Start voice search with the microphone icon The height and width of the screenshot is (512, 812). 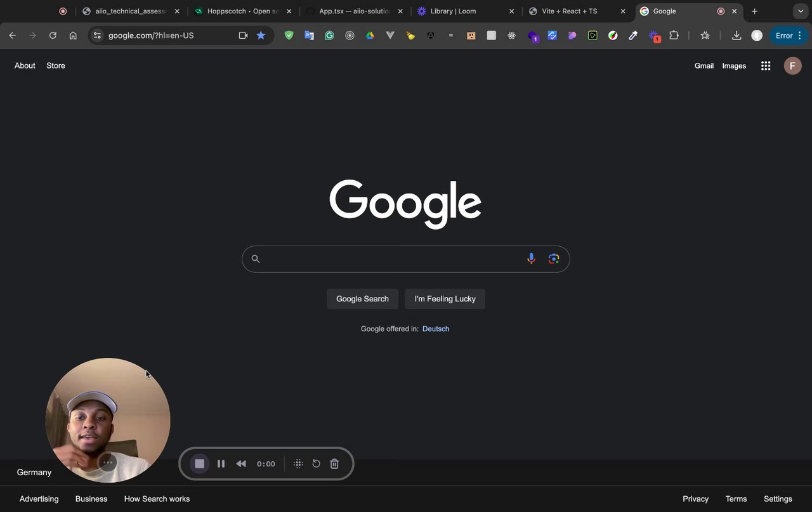click(531, 259)
